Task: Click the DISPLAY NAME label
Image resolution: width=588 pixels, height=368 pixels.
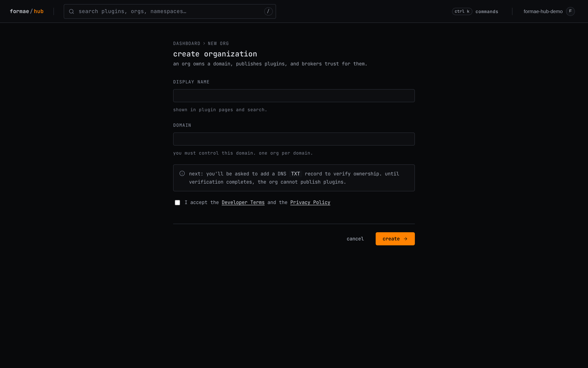Action: click(x=191, y=82)
